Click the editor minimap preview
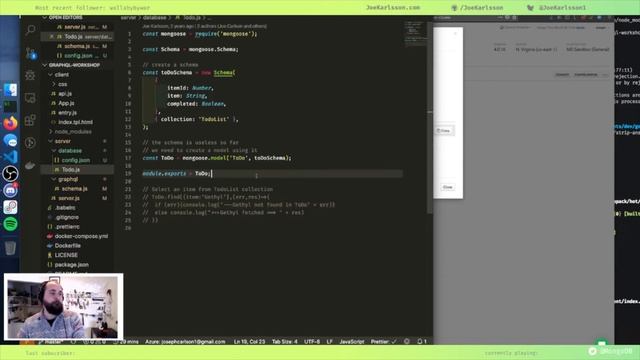Viewport: 640px width, 360px height. coord(415,33)
